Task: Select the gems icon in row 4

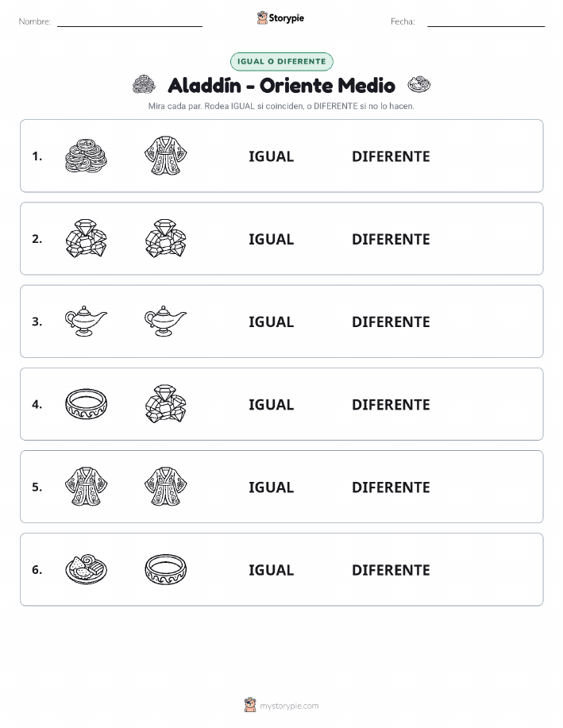Action: coord(166,403)
